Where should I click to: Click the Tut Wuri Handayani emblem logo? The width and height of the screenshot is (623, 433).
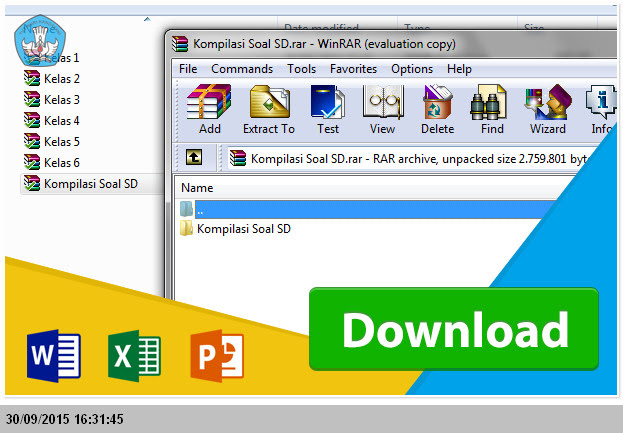pos(40,40)
